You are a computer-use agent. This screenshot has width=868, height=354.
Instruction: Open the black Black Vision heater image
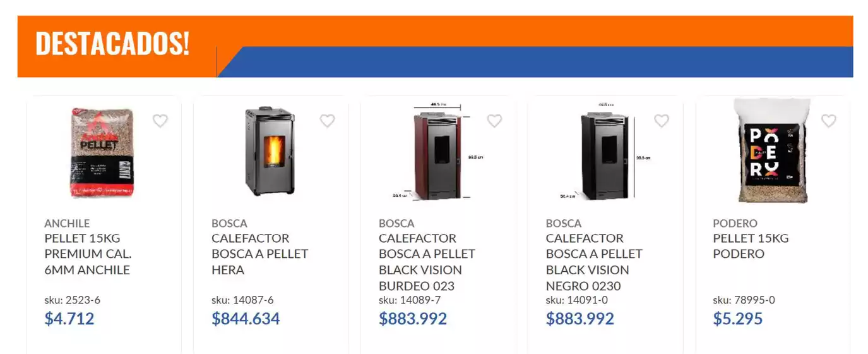click(x=604, y=150)
